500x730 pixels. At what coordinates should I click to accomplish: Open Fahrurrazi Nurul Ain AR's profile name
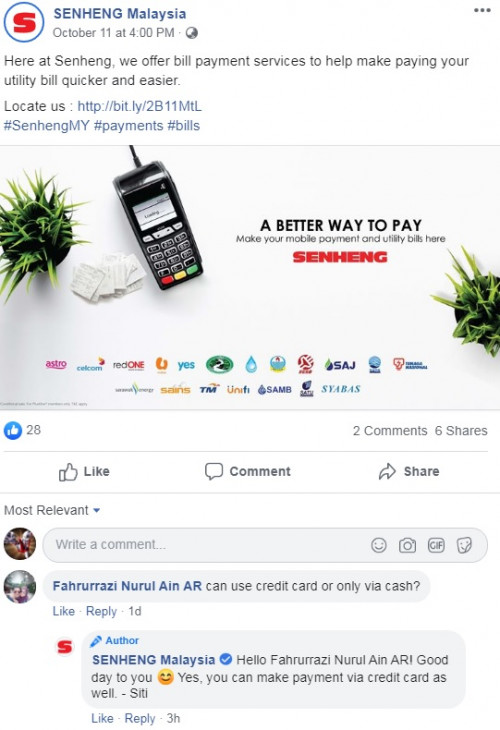coord(127,586)
